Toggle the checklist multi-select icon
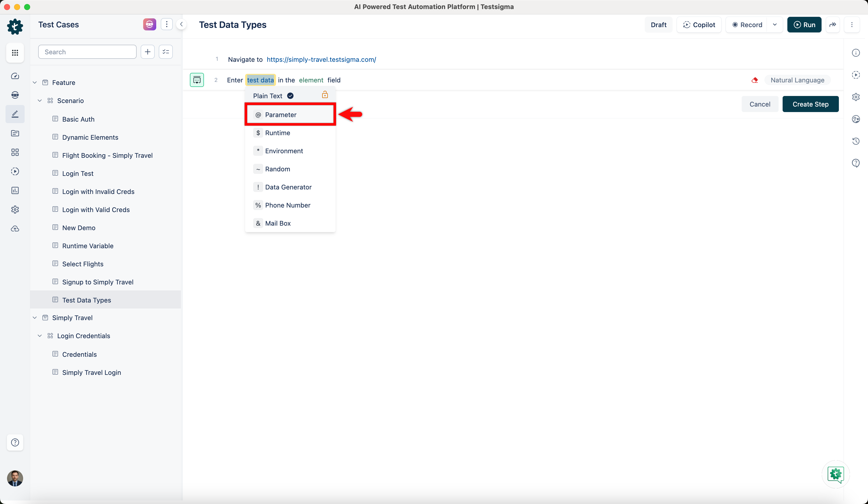 point(166,52)
